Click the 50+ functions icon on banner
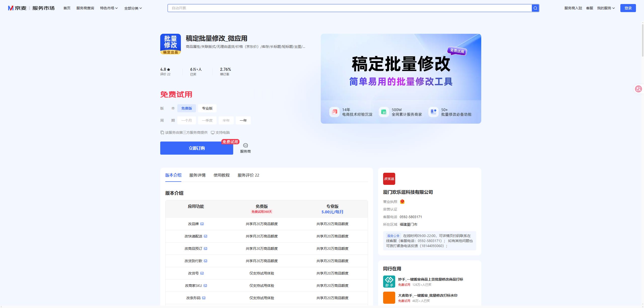Screen dimensions: 644x308 click(x=433, y=112)
